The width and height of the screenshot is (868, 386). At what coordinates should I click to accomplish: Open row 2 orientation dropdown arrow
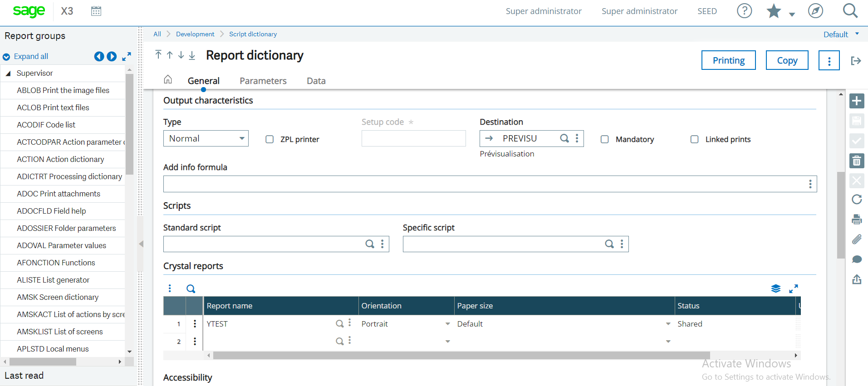point(448,341)
